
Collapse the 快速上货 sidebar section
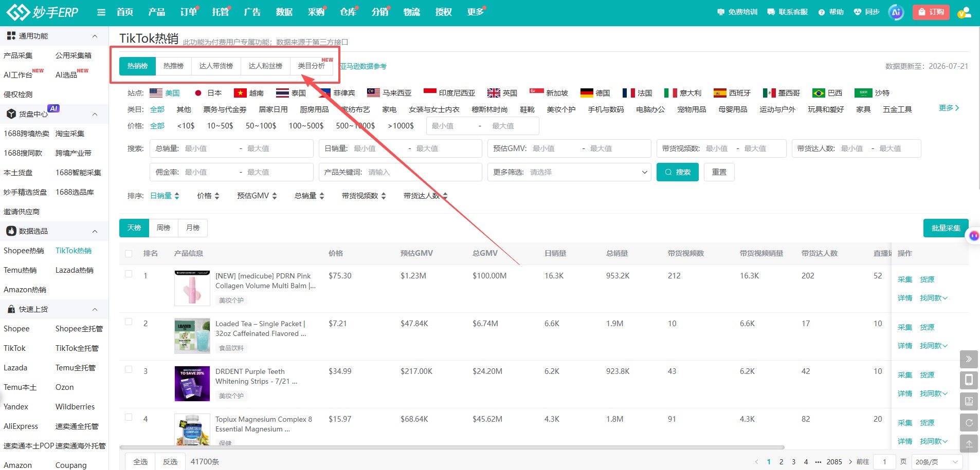tap(95, 309)
